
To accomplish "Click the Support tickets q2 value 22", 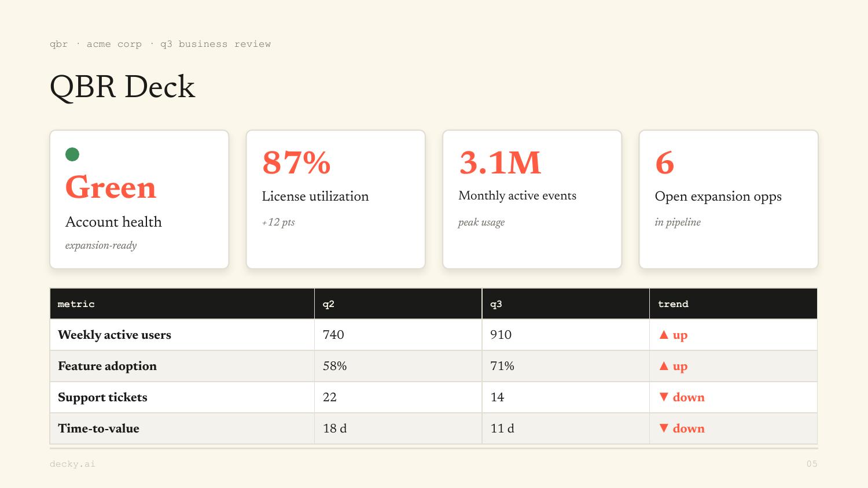I will click(x=330, y=397).
